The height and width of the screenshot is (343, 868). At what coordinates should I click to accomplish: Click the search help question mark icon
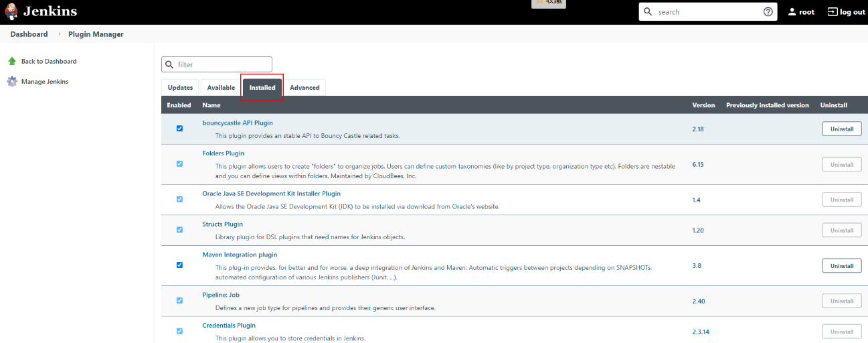(768, 12)
